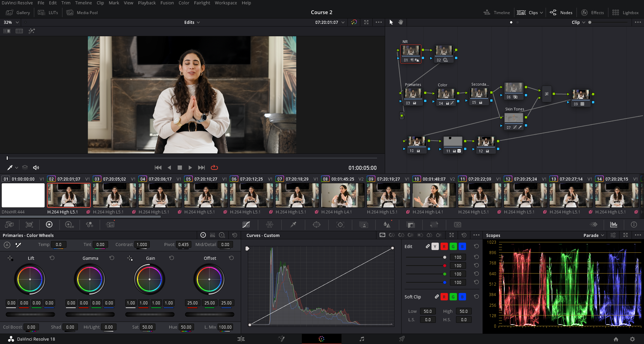The width and height of the screenshot is (644, 344).
Task: Select clip 08 thumbnail in the clip strip
Action: coord(342,195)
